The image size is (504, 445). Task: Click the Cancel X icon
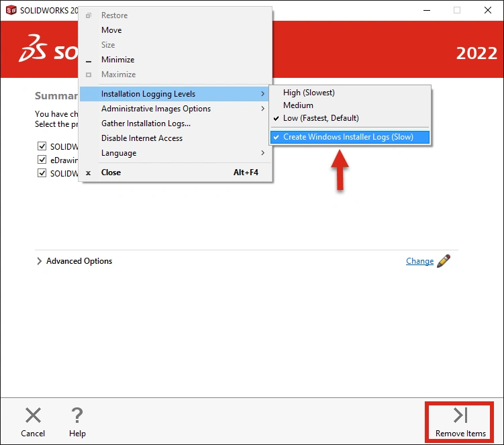coord(33,415)
